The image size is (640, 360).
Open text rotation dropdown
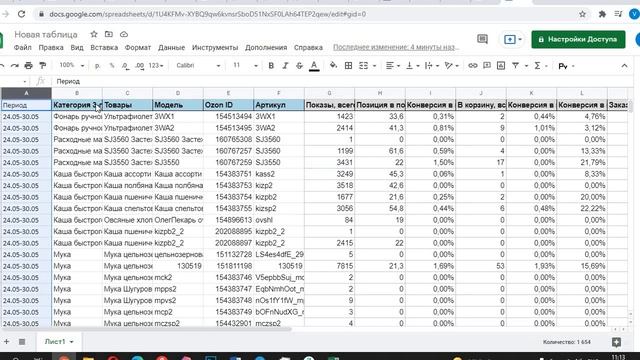pyautogui.click(x=451, y=65)
